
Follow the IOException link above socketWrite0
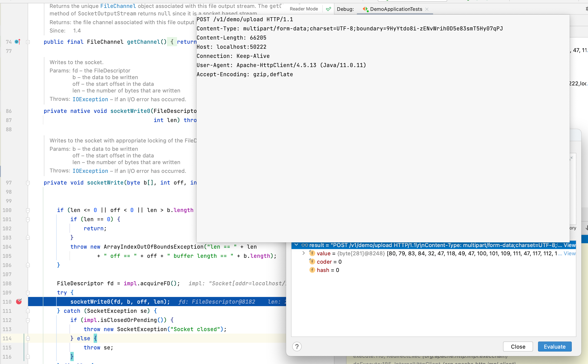[90, 99]
